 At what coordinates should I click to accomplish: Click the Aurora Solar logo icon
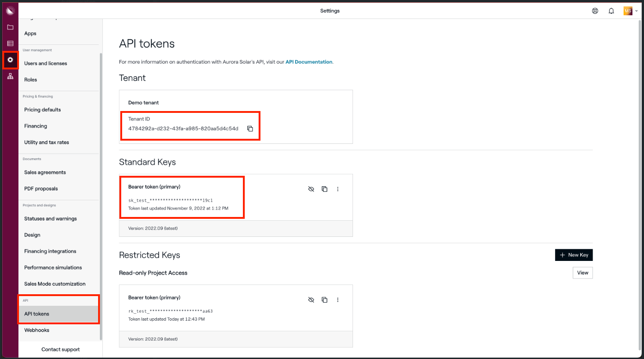10,10
